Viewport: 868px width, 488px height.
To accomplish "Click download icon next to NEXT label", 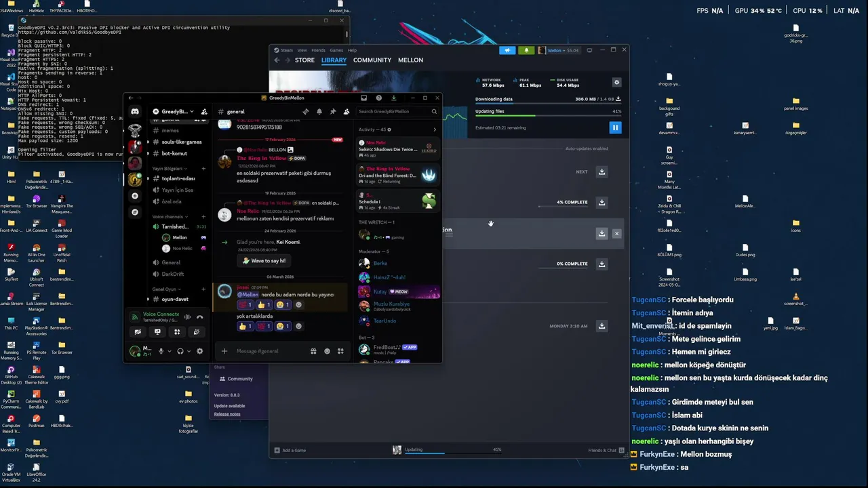I will click(601, 171).
